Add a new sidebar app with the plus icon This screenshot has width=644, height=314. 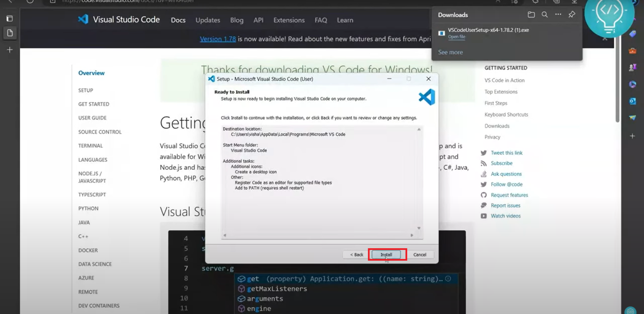[632, 135]
